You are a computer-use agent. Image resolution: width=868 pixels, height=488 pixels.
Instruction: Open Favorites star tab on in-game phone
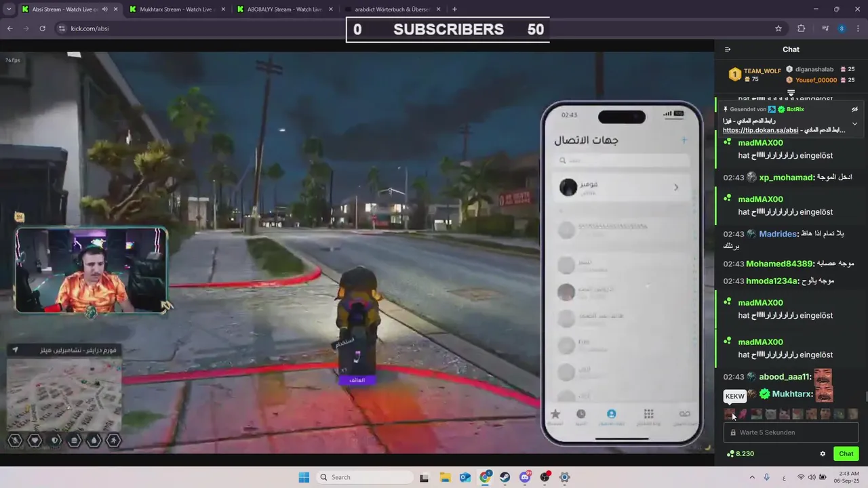(x=555, y=416)
